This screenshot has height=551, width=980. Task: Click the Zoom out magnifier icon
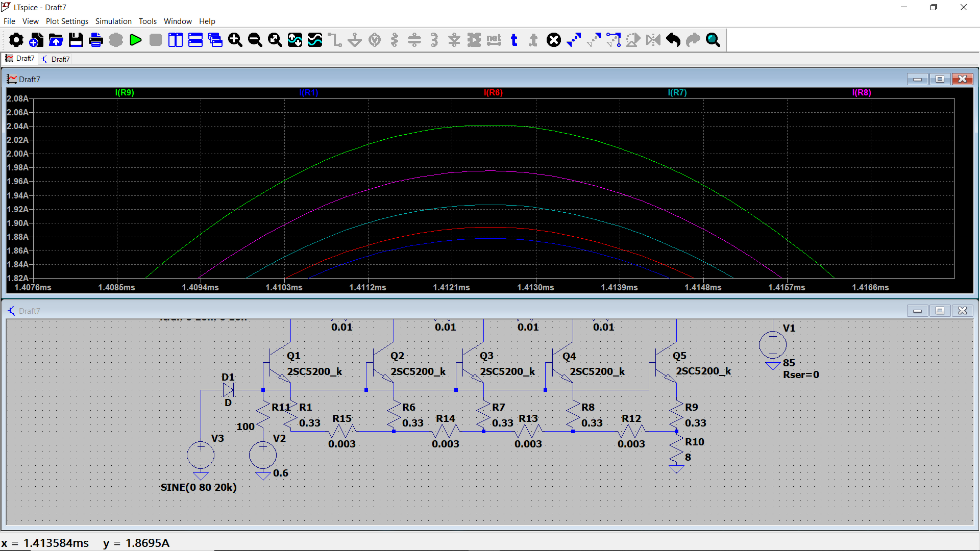click(255, 40)
